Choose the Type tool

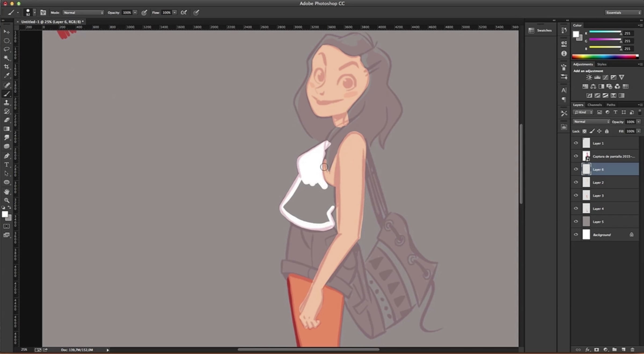click(6, 165)
